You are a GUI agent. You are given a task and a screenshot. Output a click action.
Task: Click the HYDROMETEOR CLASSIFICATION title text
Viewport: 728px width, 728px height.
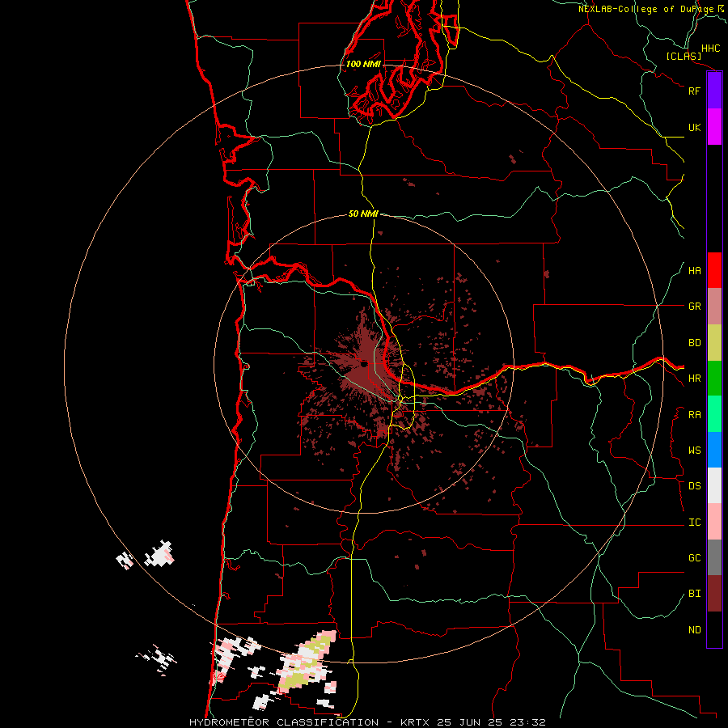coord(284,722)
